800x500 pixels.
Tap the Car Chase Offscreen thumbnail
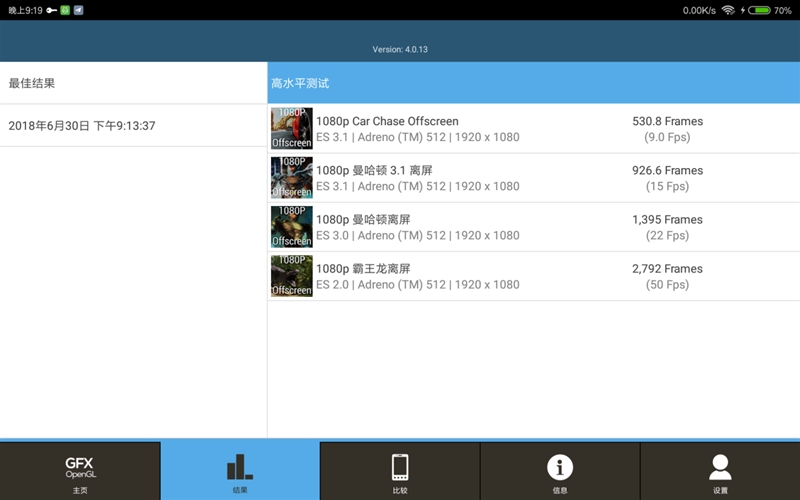coord(291,129)
